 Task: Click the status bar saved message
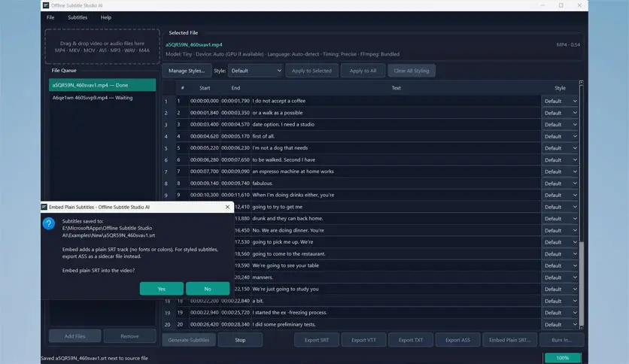(94, 358)
